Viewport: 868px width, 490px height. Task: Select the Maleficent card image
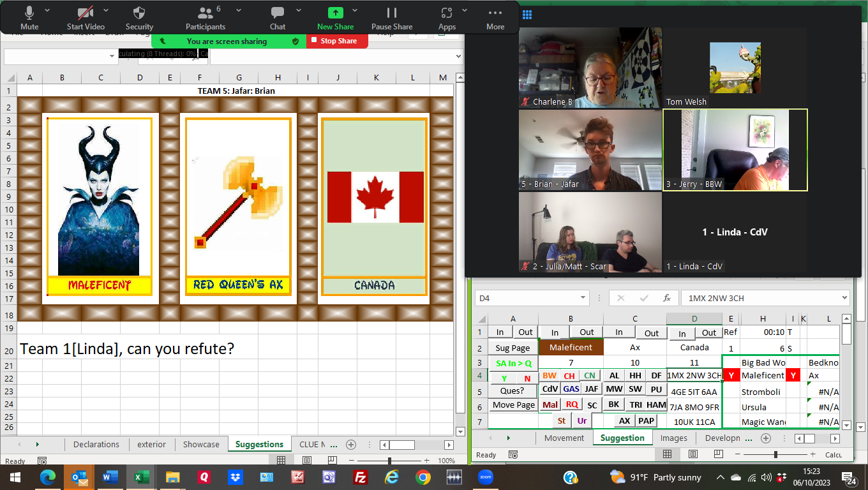tap(99, 198)
